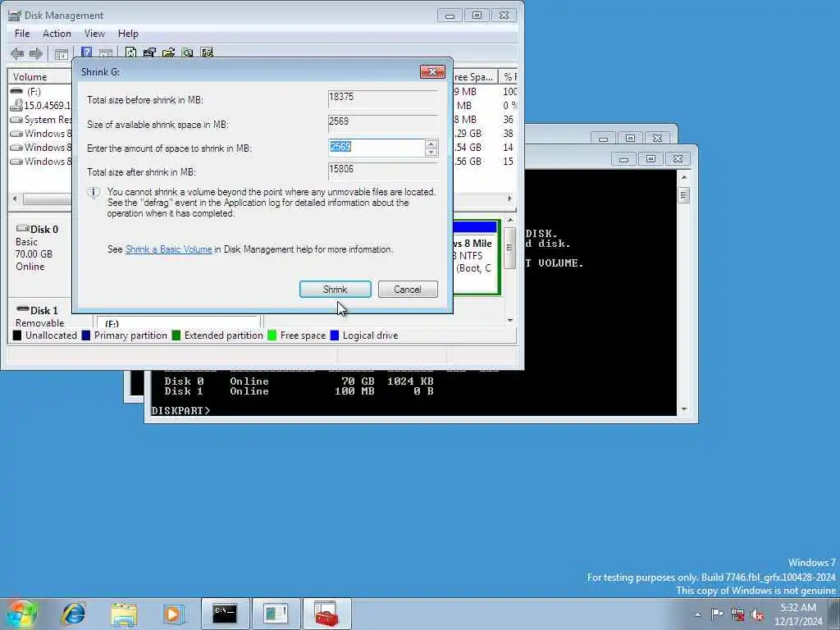The image size is (840, 630).
Task: Click the Disk 1 removable disk icon
Action: tap(22, 309)
